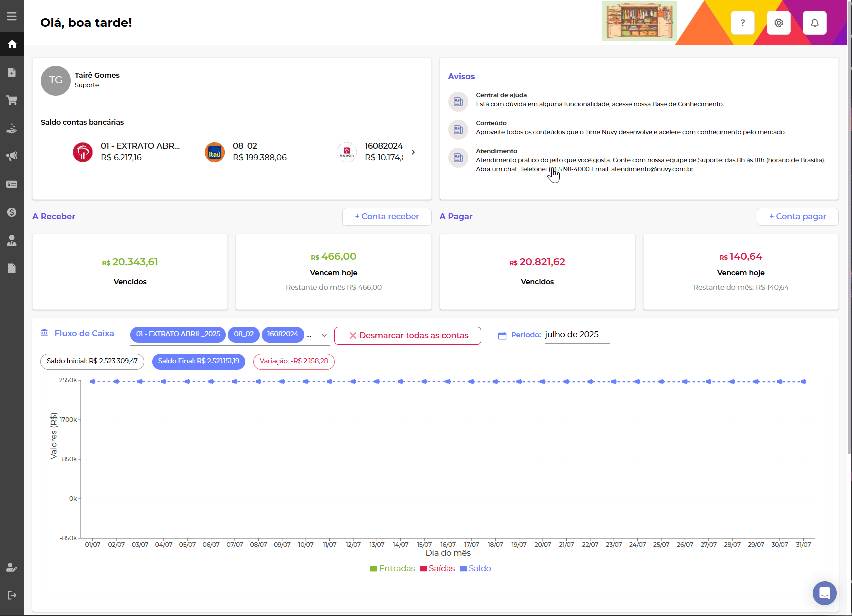
Task: Toggle Saídas series in chart legend
Action: pyautogui.click(x=437, y=569)
